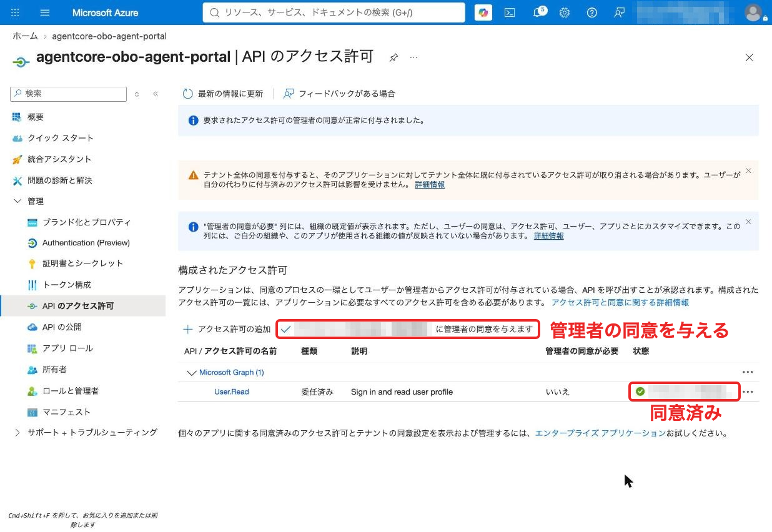Open ellipsis menu for Microsoft Graph row
772x532 pixels.
click(748, 372)
